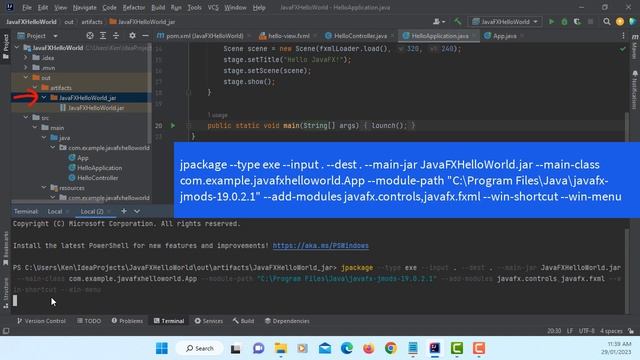
Task: Run the JavaFXHelloWorld configuration
Action: coord(551,22)
